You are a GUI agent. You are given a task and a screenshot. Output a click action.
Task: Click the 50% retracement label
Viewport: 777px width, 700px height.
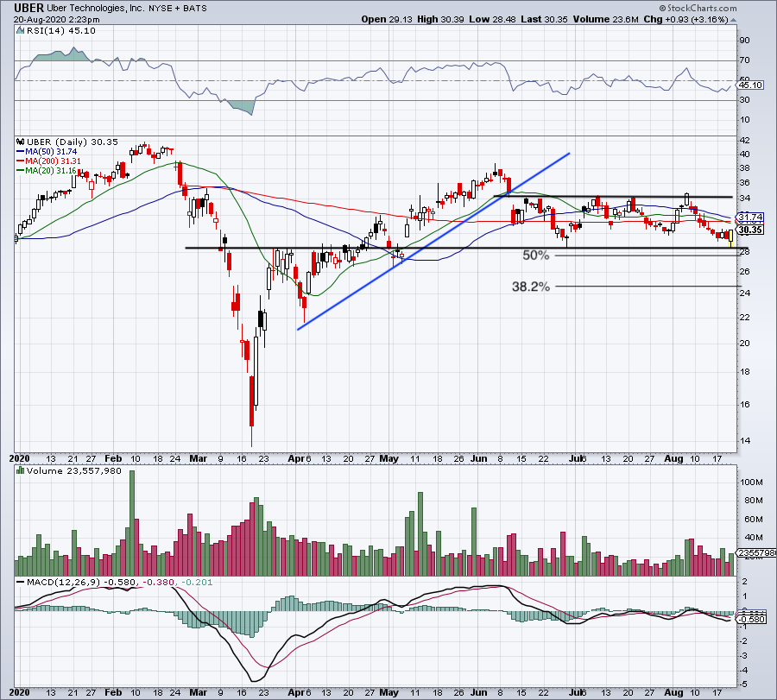535,255
